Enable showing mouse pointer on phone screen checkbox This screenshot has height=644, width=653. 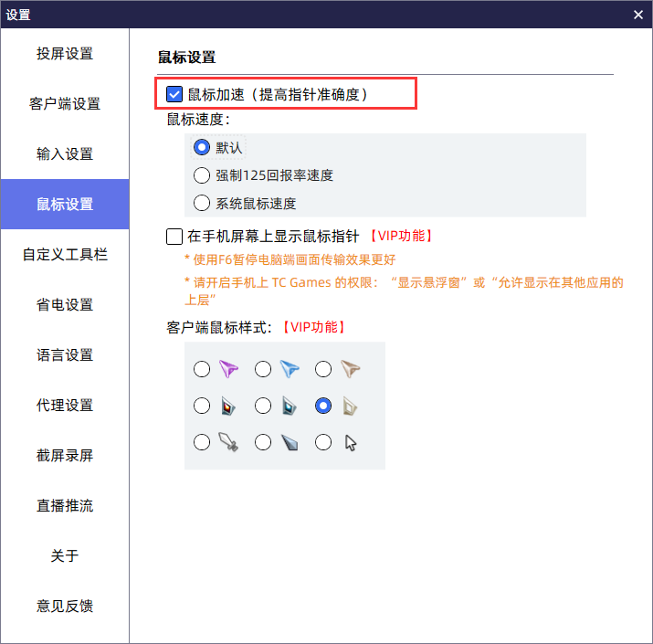[174, 237]
